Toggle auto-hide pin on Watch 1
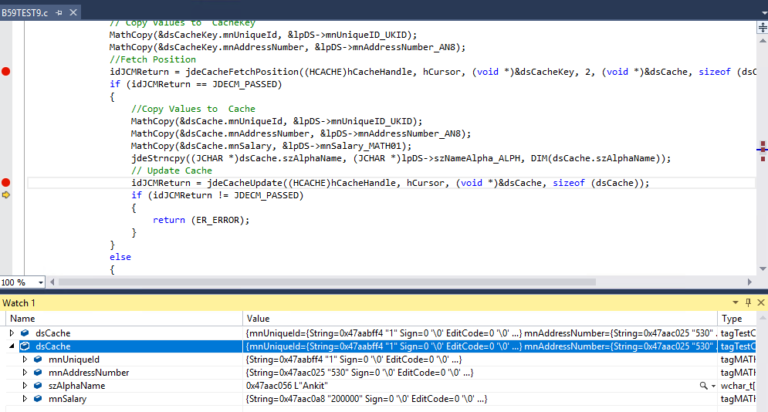This screenshot has height=412, width=768. tap(748, 303)
